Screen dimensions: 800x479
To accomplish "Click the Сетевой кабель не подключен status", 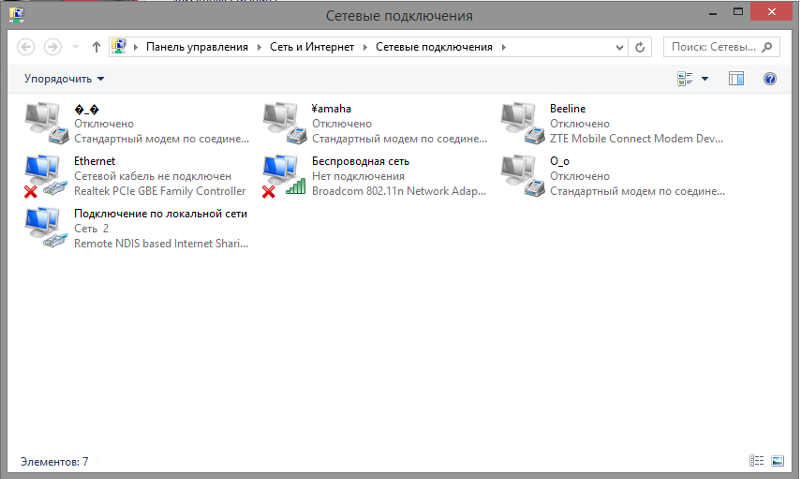I will pyautogui.click(x=153, y=176).
